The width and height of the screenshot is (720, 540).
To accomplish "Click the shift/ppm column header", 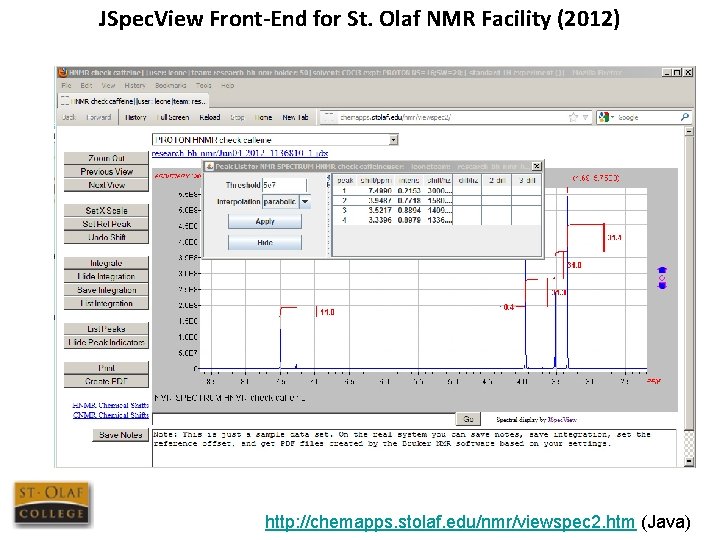I will pos(375,180).
